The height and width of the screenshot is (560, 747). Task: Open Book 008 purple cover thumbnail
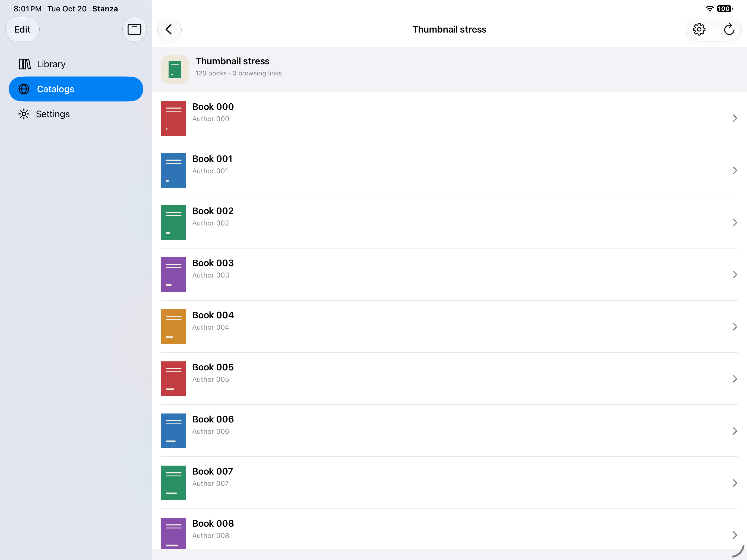point(173,533)
